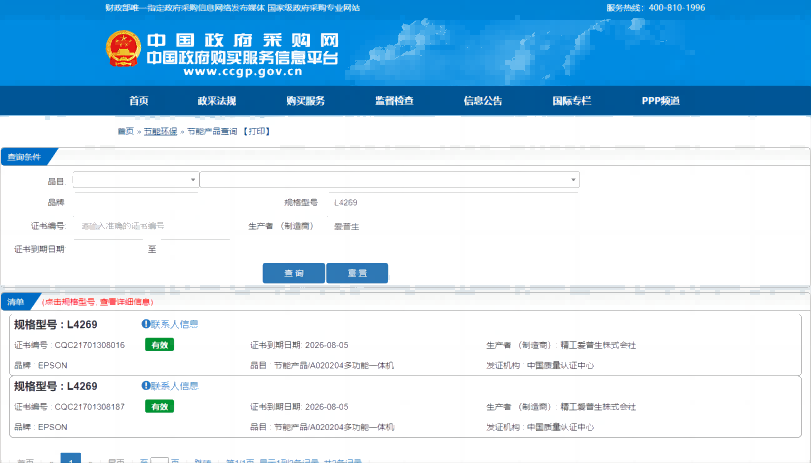Open first result's 规格型号 L4269 title

click(55, 325)
